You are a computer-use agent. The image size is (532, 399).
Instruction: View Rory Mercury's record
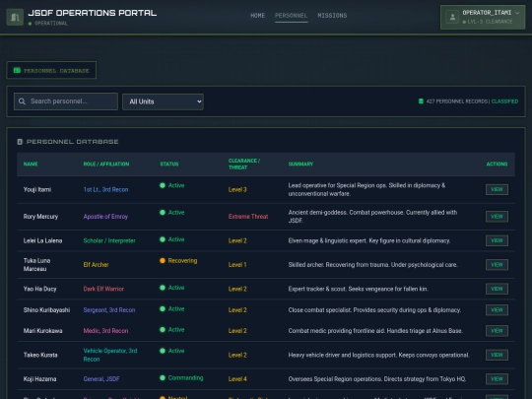point(497,217)
